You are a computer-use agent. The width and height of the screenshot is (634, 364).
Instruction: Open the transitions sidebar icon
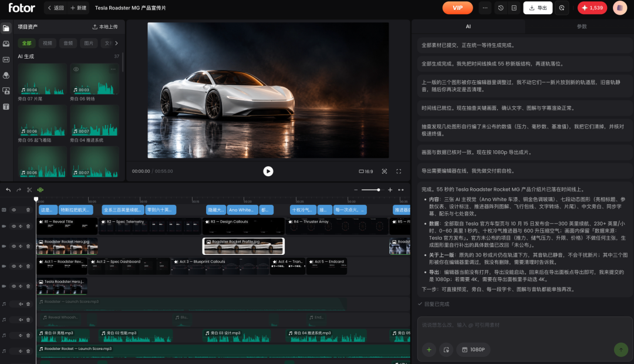[x=6, y=59]
